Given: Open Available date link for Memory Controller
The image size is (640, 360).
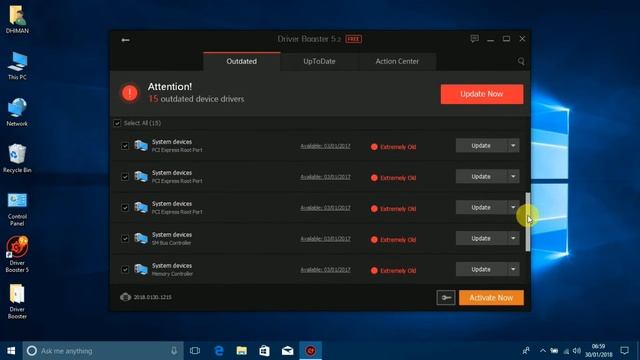Looking at the screenshot, I should 325,270.
